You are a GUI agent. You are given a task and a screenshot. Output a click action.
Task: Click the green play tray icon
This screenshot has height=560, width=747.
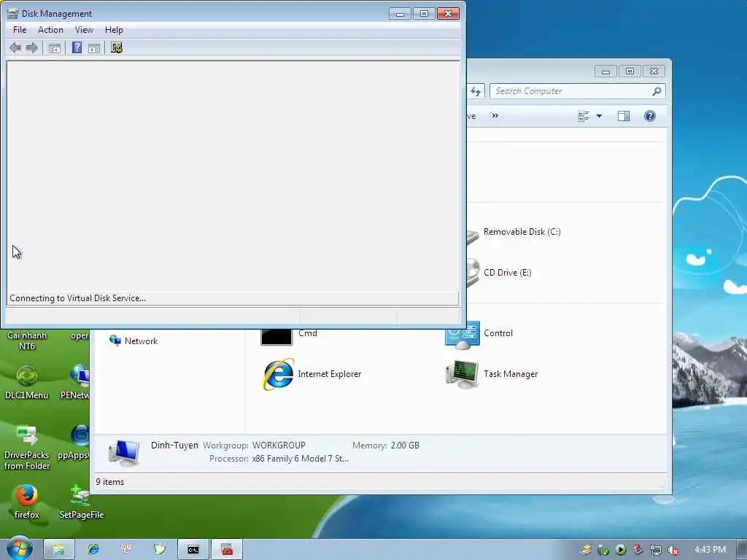620,550
